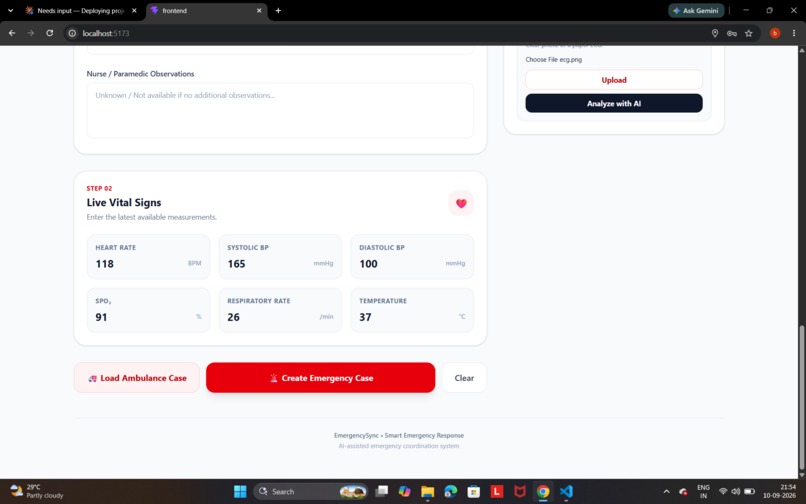Viewport: 806px width, 504px height.
Task: Open Microsoft Store from the taskbar
Action: point(473,492)
